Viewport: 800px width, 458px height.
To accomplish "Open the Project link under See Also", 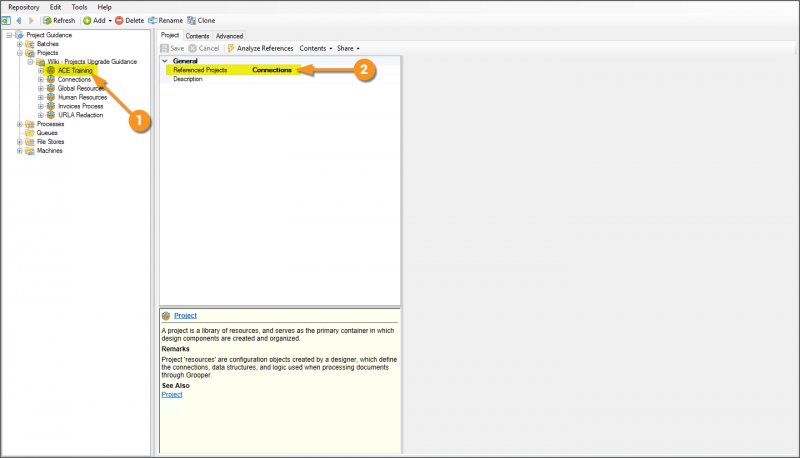I will tap(172, 395).
